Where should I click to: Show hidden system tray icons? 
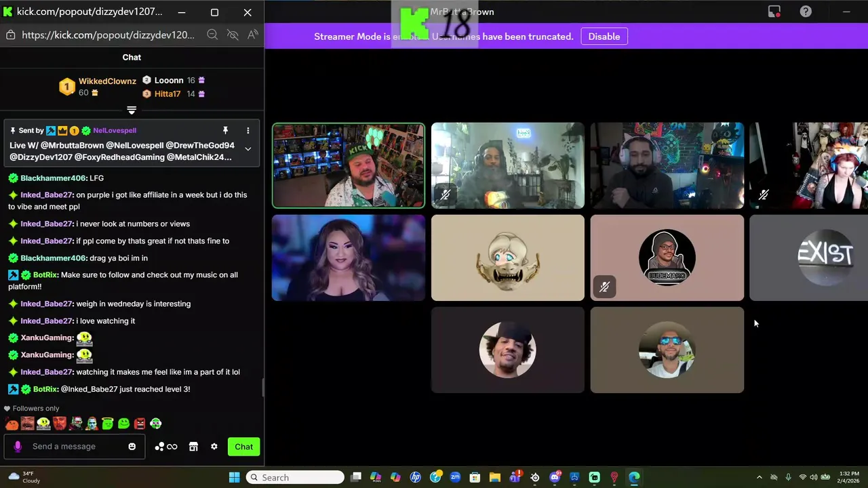759,477
